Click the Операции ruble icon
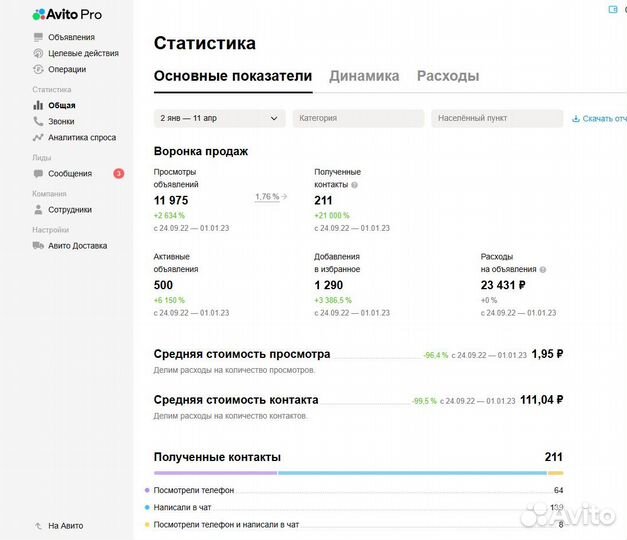627x540 pixels. (38, 69)
